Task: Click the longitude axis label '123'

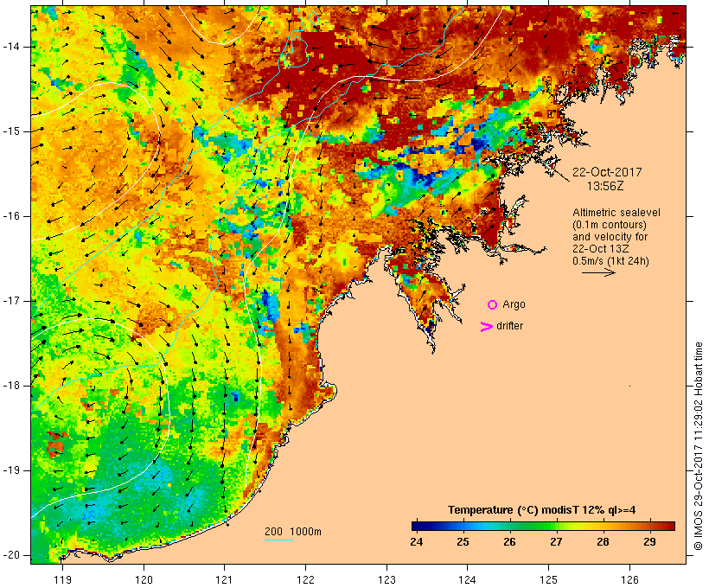Action: click(x=386, y=579)
